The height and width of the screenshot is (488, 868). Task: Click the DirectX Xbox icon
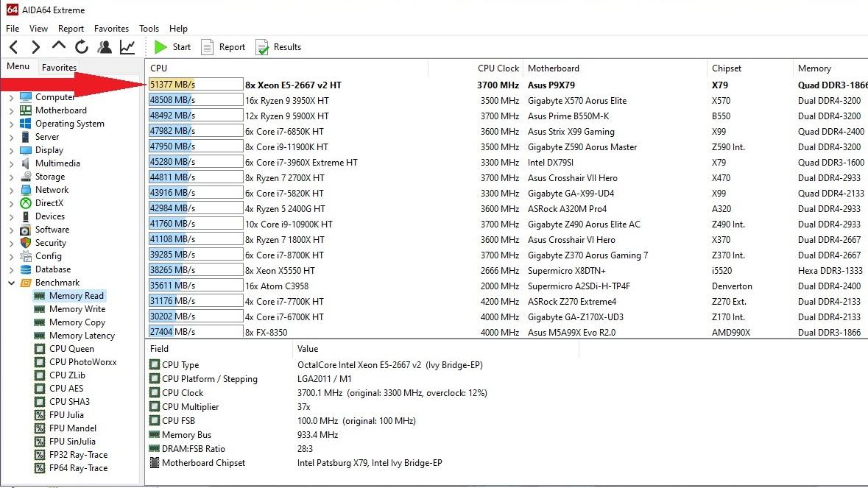click(x=26, y=203)
